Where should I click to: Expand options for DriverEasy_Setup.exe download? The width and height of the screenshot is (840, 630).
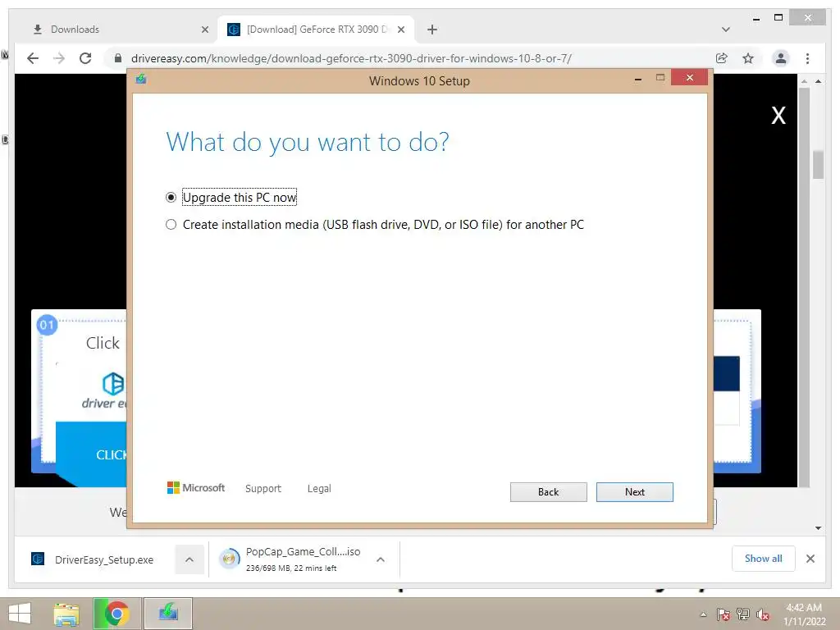tap(189, 559)
